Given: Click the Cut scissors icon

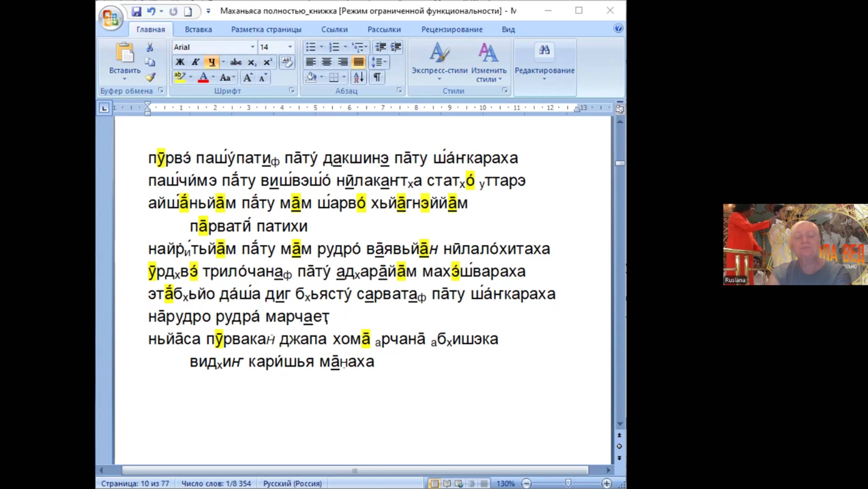Looking at the screenshot, I should 150,47.
